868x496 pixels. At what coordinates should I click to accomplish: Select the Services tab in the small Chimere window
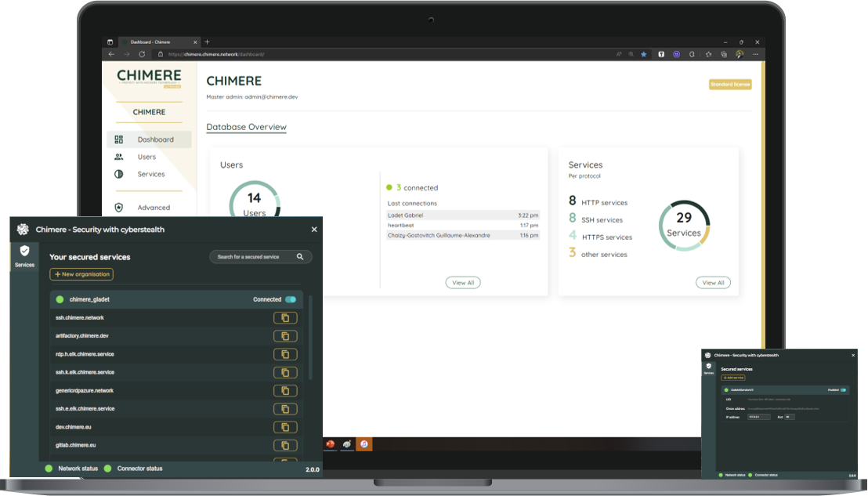(708, 369)
